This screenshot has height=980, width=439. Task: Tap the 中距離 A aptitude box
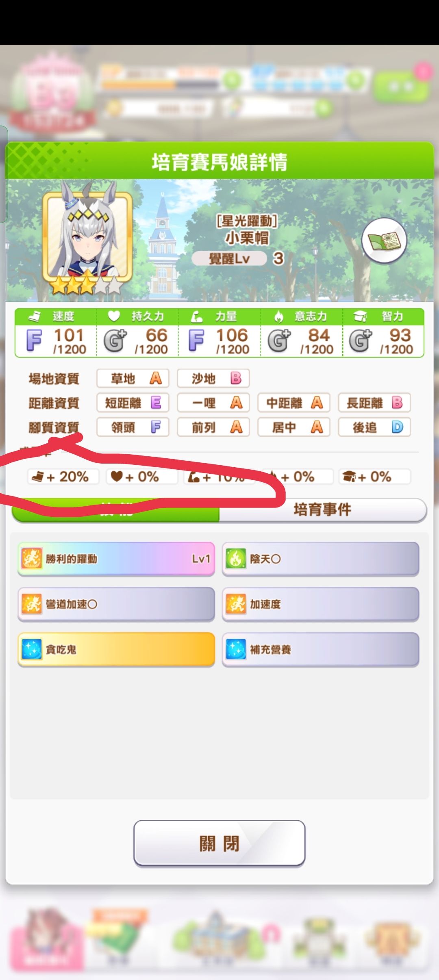[294, 403]
